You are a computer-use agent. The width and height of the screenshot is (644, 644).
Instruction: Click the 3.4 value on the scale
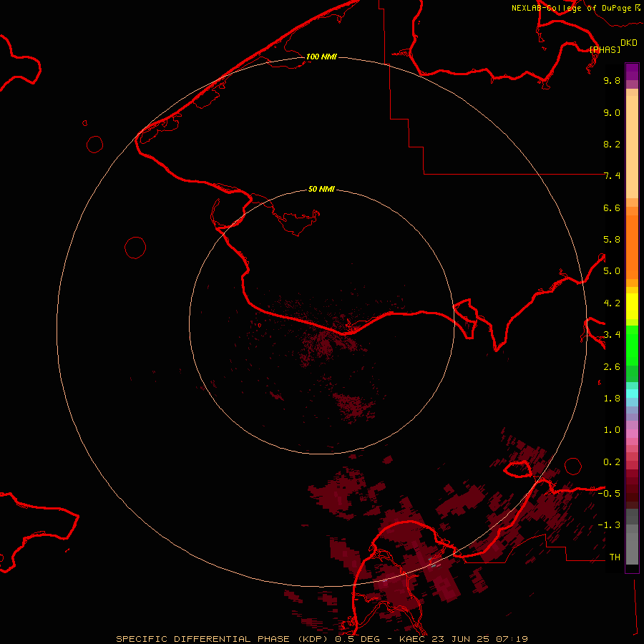pos(612,335)
